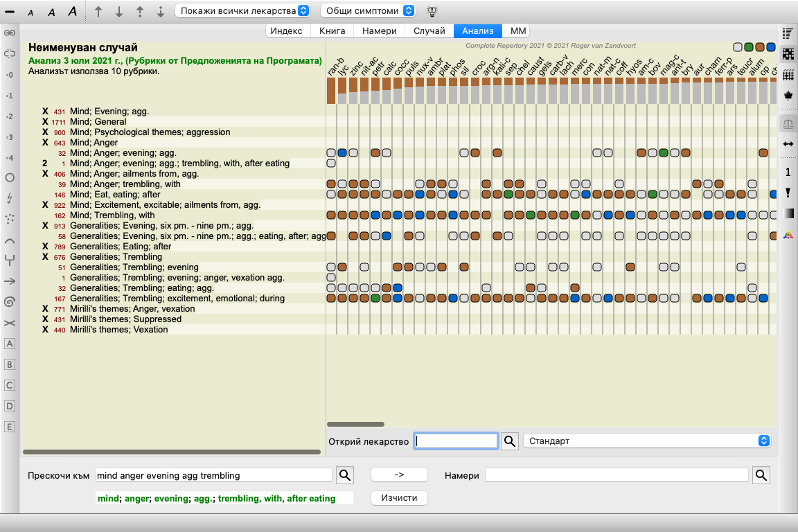Click the balance scales icon
This screenshot has height=532, width=798.
(788, 123)
